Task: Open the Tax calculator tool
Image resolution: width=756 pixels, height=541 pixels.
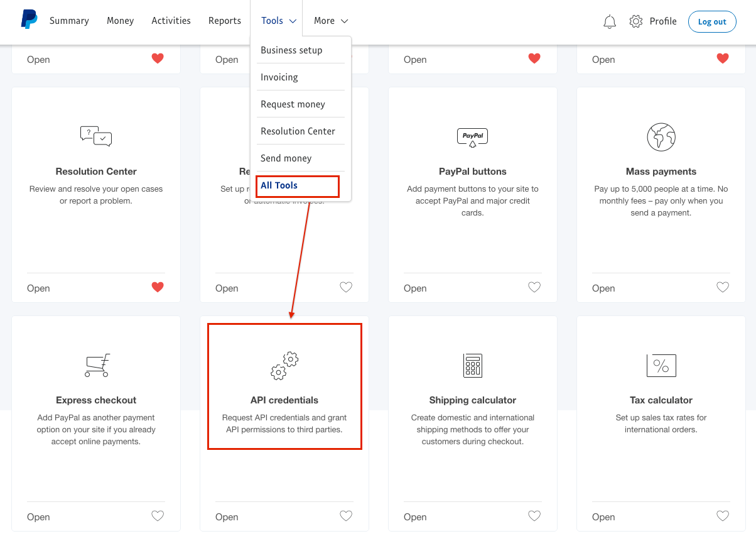Action: [x=603, y=517]
